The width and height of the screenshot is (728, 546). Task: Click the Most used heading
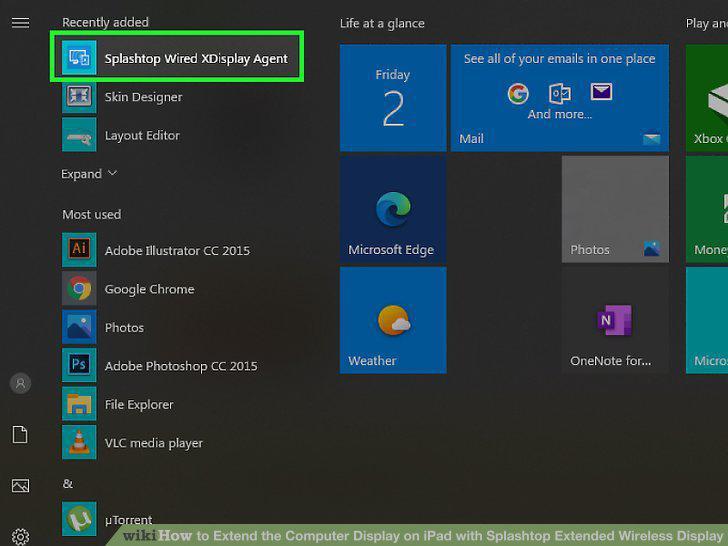(x=91, y=214)
